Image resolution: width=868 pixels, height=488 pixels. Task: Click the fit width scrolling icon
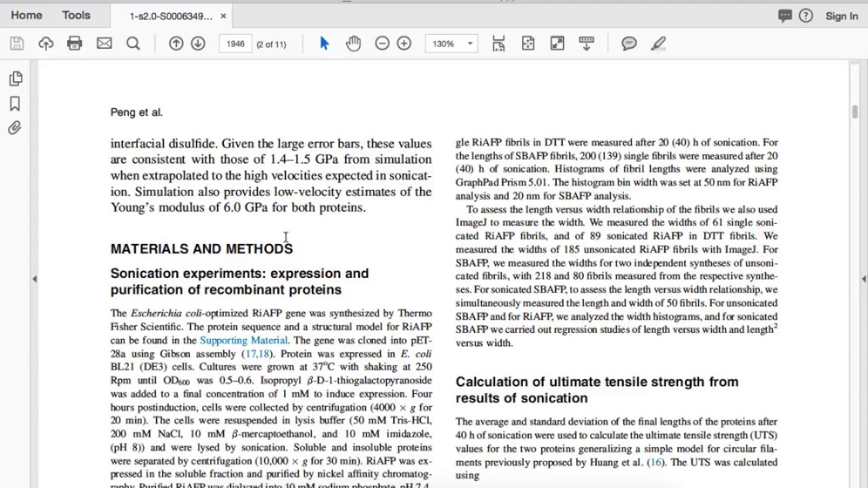coord(498,43)
